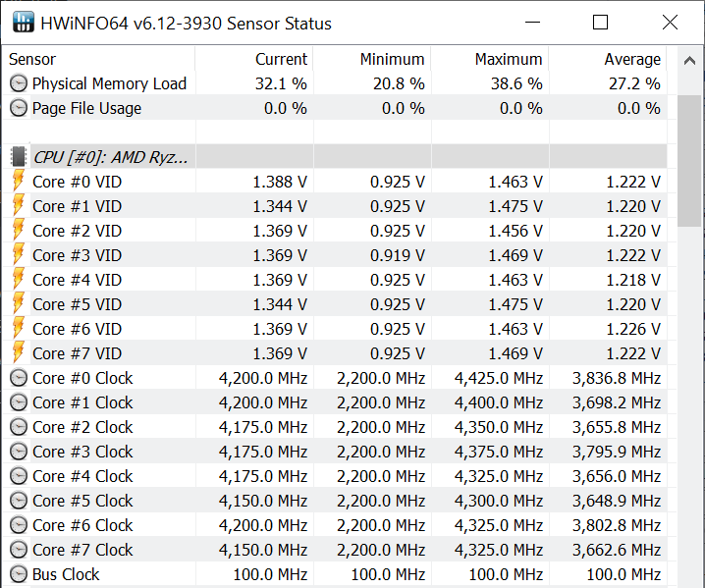705x588 pixels.
Task: Click the CPU chip icon in group header
Action: coord(19,157)
